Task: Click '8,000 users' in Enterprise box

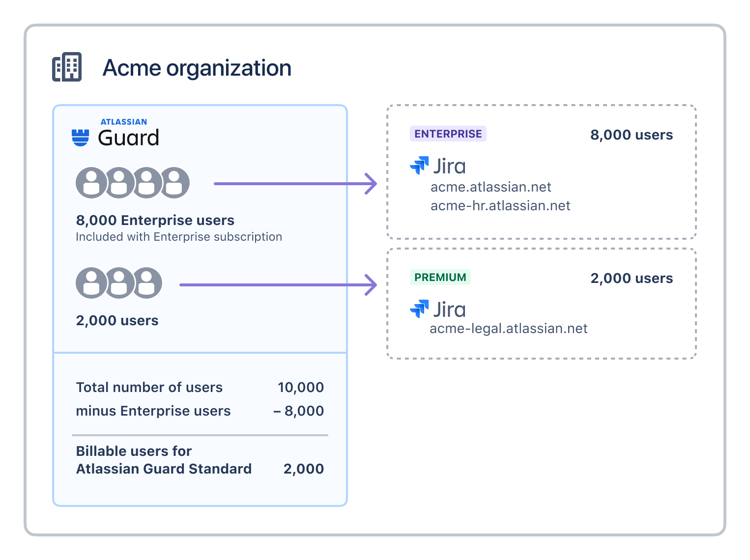Action: coord(632,135)
